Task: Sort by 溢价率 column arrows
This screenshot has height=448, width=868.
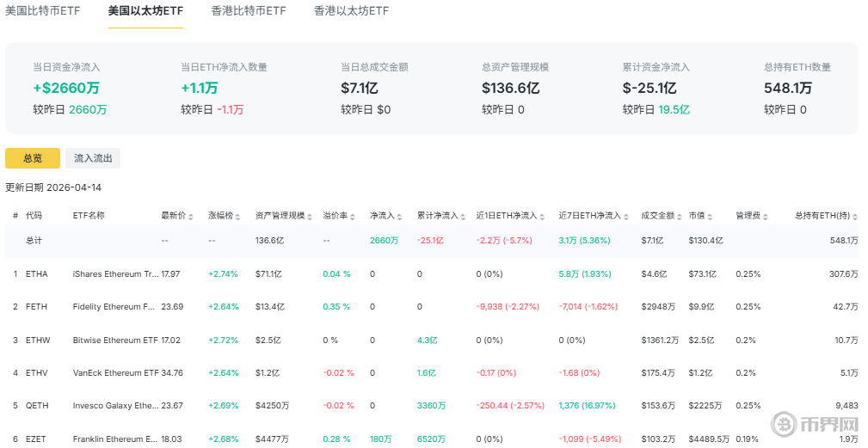Action: [x=353, y=216]
